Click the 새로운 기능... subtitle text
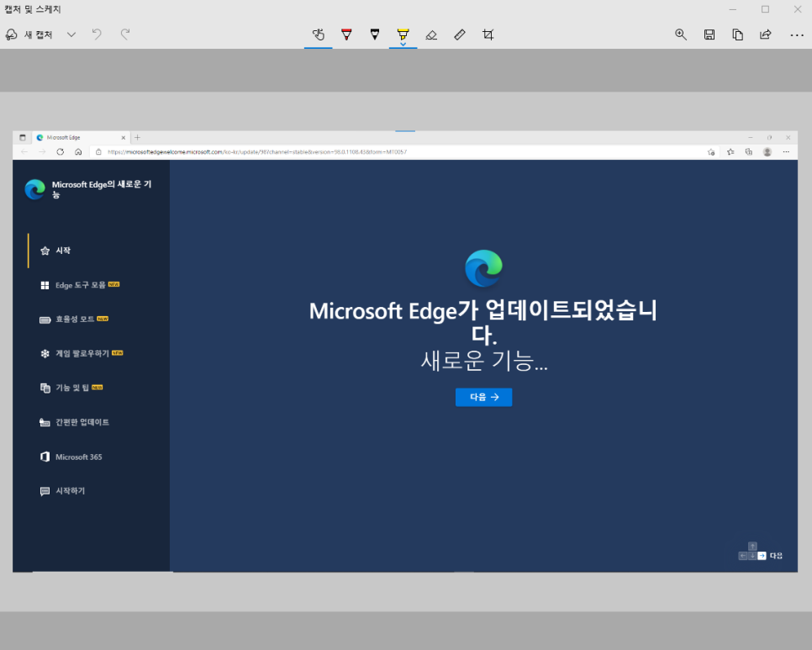 [483, 361]
